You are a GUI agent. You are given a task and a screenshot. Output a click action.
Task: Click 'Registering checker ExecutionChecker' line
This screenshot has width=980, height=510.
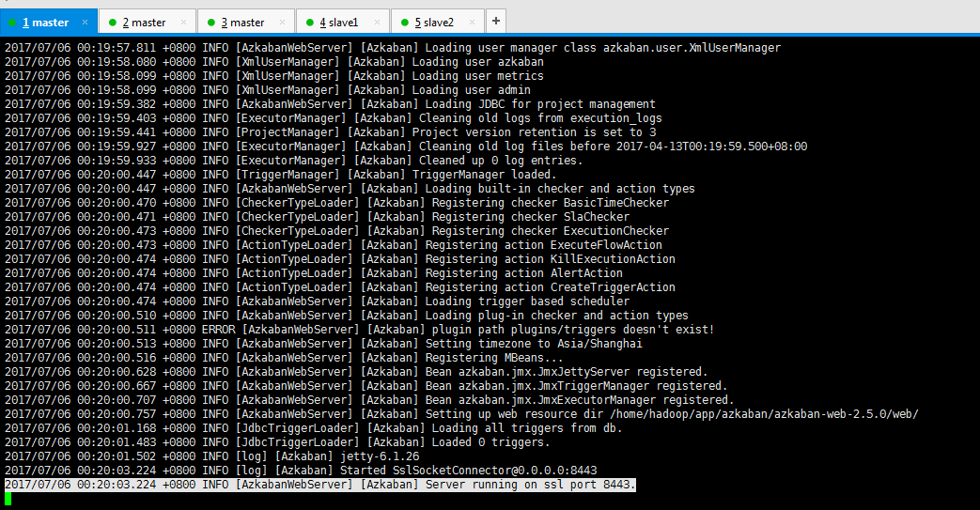pyautogui.click(x=550, y=231)
